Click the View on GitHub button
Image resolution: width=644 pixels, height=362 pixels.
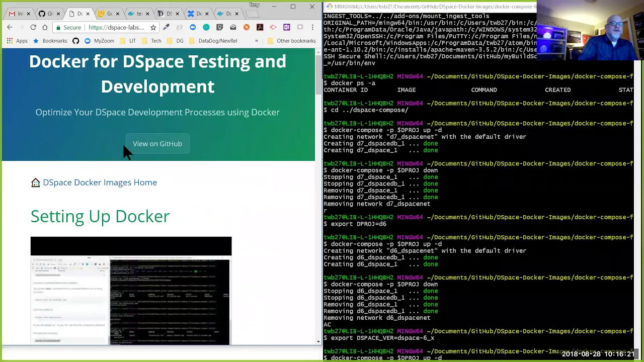pos(157,144)
